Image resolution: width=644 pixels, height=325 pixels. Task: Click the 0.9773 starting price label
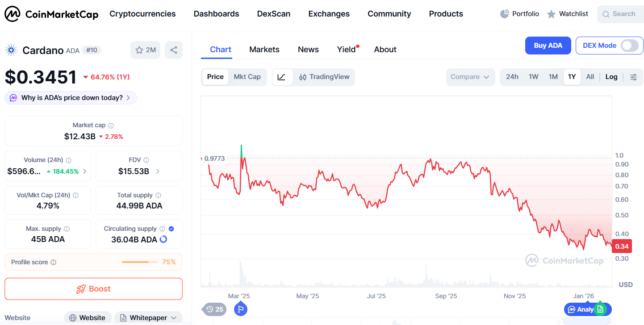tap(214, 158)
